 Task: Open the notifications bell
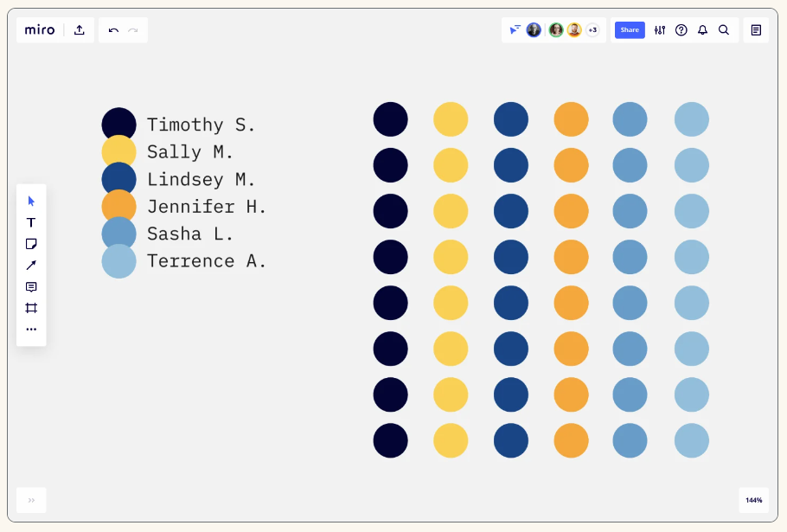click(702, 30)
